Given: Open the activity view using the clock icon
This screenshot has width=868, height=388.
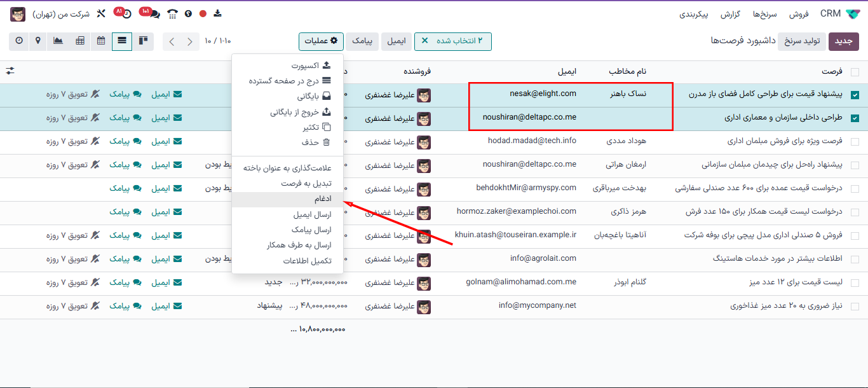Looking at the screenshot, I should point(18,41).
